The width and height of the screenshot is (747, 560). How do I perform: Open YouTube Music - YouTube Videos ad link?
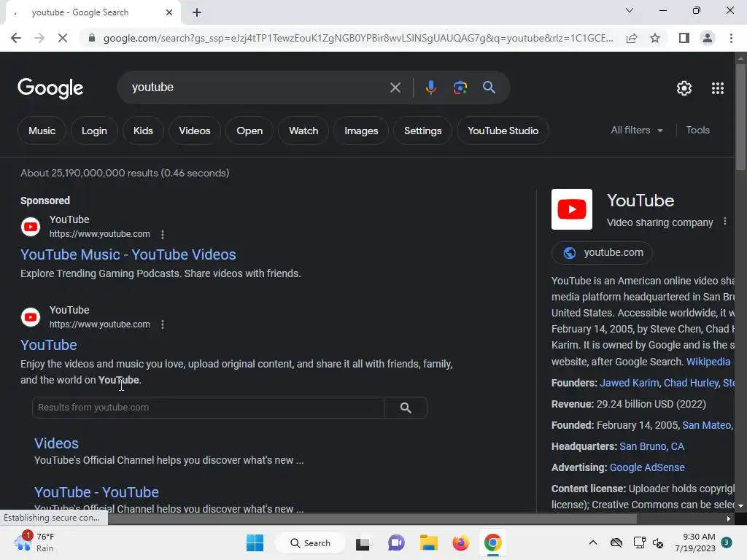[128, 254]
